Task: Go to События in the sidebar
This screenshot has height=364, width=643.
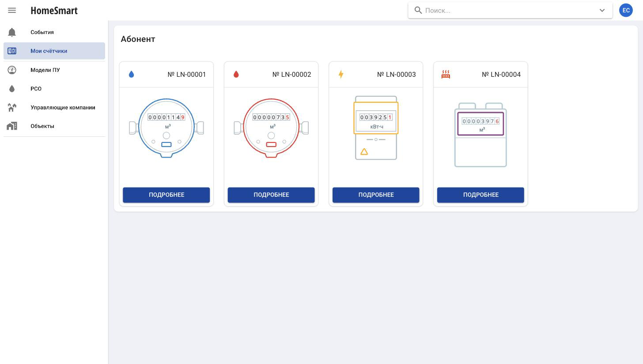Action: [54, 32]
